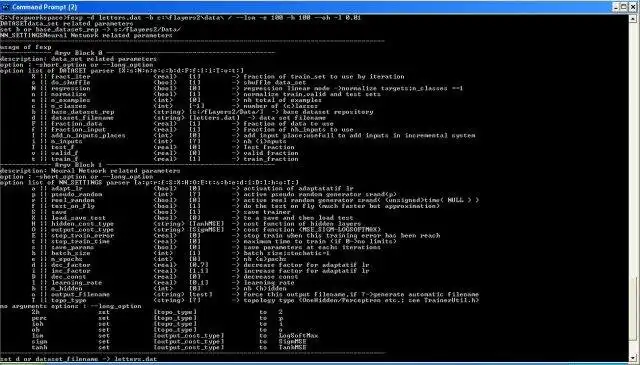Open the Command Prompt system menu icon
Viewport: 640px width, 365px height.
click(x=5, y=7)
